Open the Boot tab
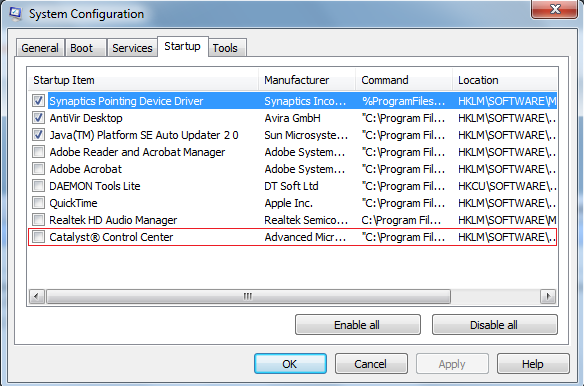 point(86,48)
